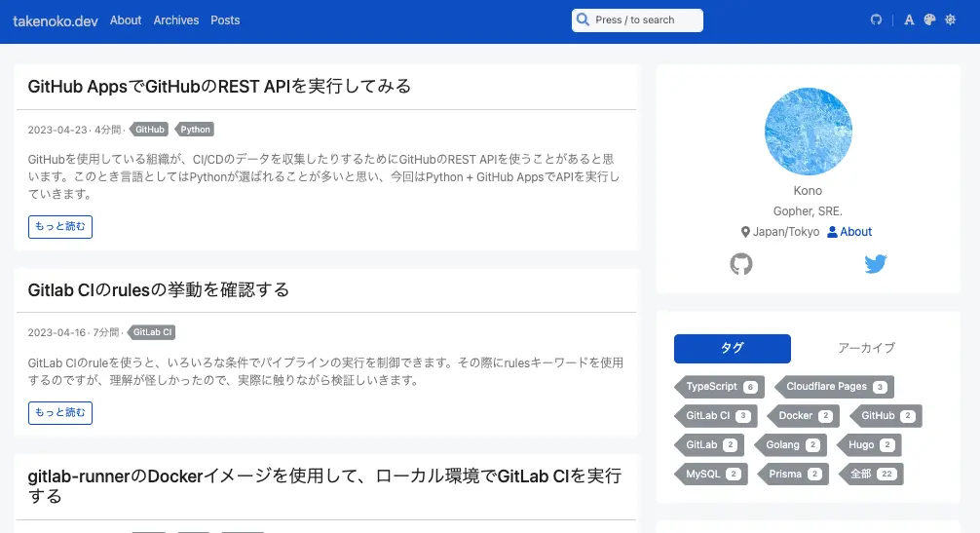Click Kono's profile avatar image
980x533 pixels.
tap(808, 132)
